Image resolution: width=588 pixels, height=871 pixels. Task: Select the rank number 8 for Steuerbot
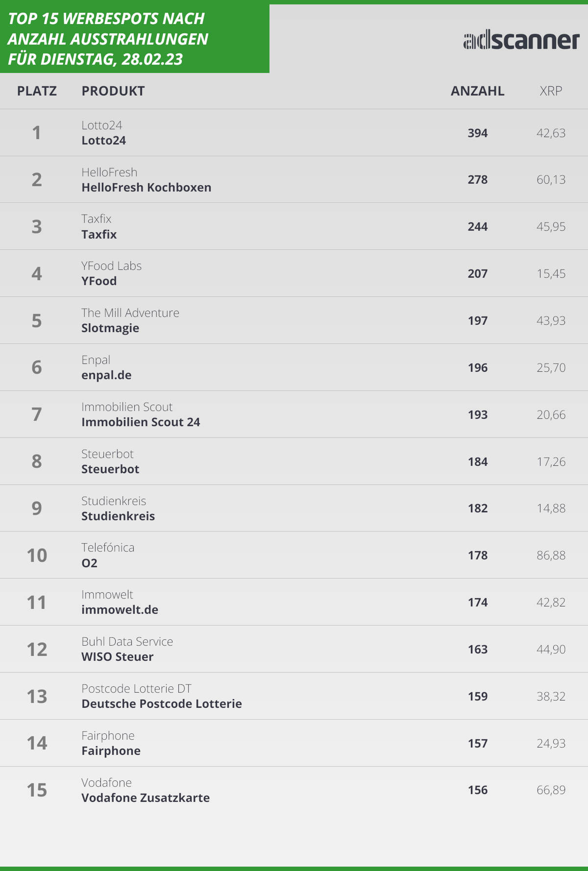pos(37,461)
